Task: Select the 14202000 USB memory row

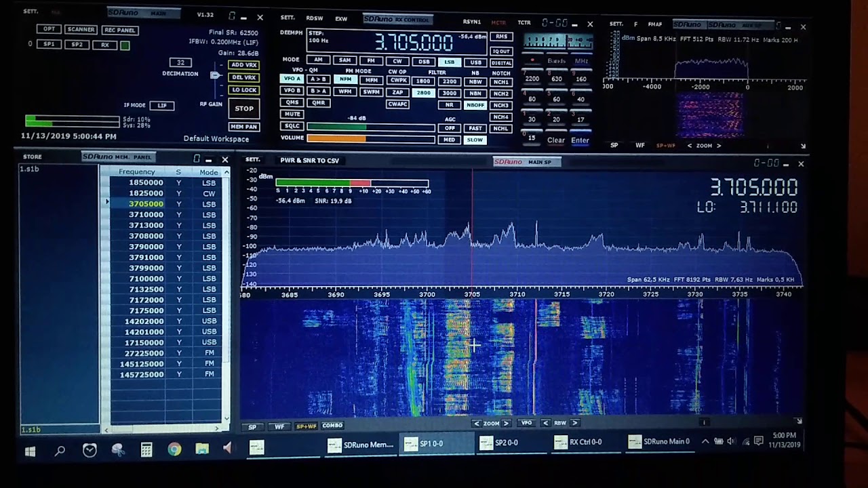Action: [165, 321]
